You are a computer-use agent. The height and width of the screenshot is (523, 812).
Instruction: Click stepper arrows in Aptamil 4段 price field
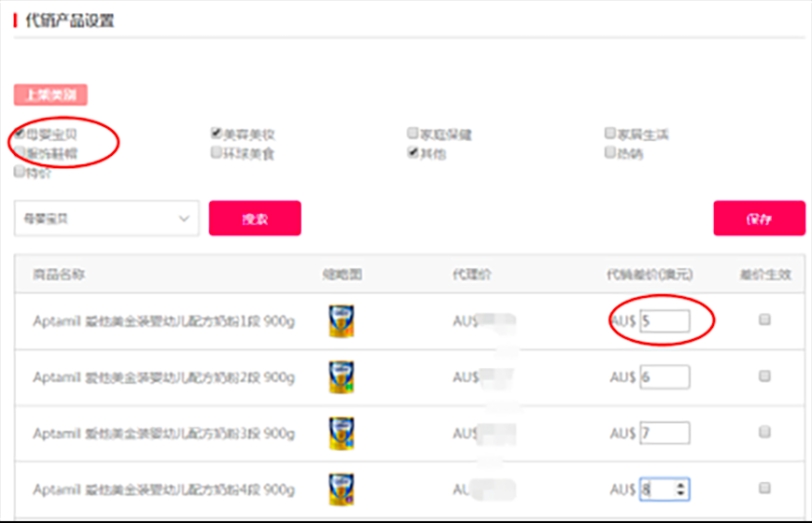coord(680,488)
